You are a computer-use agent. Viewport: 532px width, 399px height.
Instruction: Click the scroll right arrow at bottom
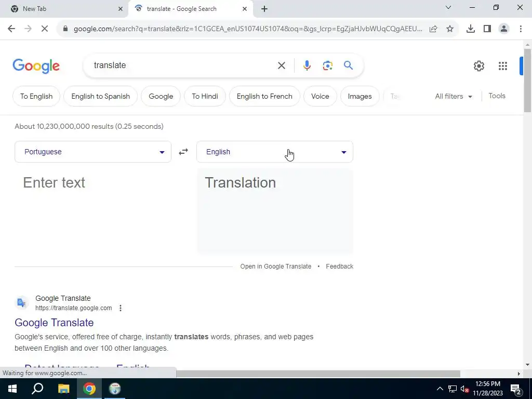[519, 374]
